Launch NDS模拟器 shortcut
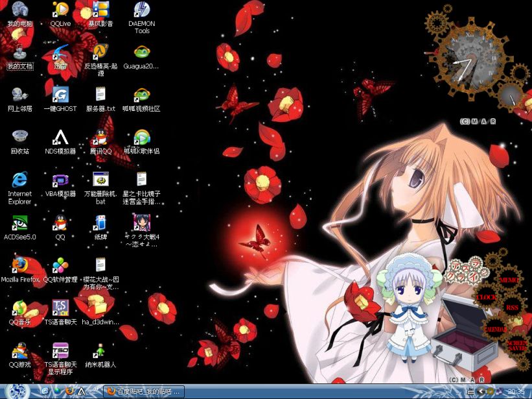The image size is (532, 399). [60, 142]
